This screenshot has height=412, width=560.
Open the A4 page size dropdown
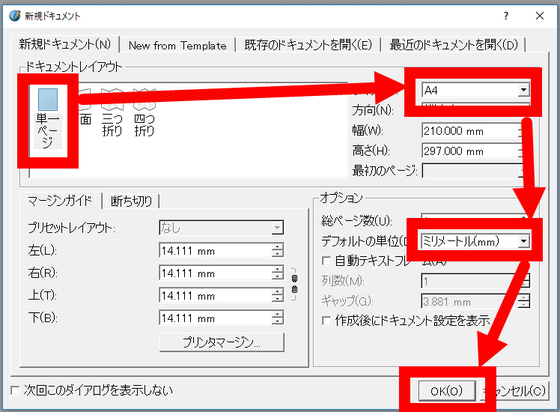(475, 90)
